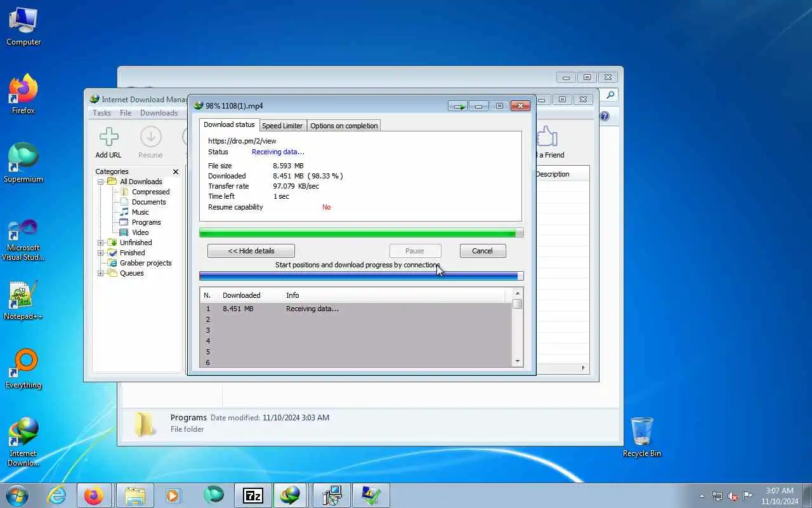812x508 pixels.
Task: Click the Pause button
Action: (x=414, y=251)
